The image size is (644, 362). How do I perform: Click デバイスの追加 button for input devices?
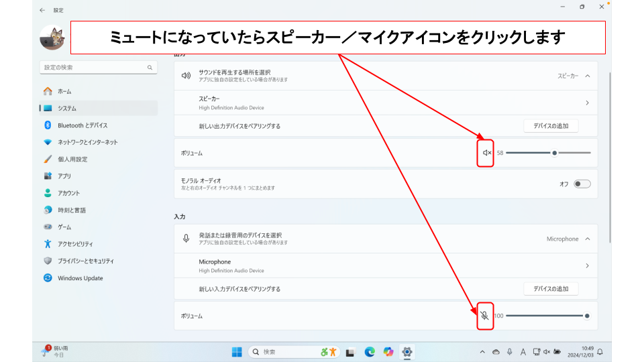pos(550,289)
